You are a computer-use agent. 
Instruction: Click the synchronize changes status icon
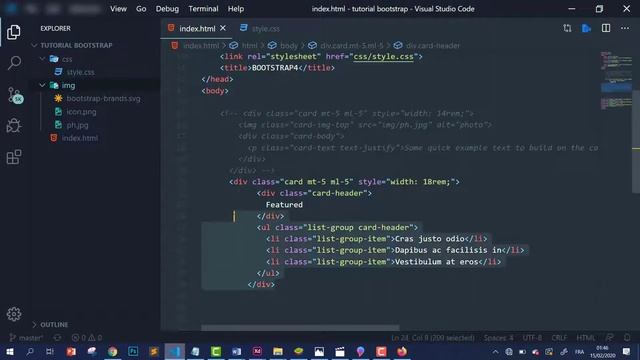(57, 338)
